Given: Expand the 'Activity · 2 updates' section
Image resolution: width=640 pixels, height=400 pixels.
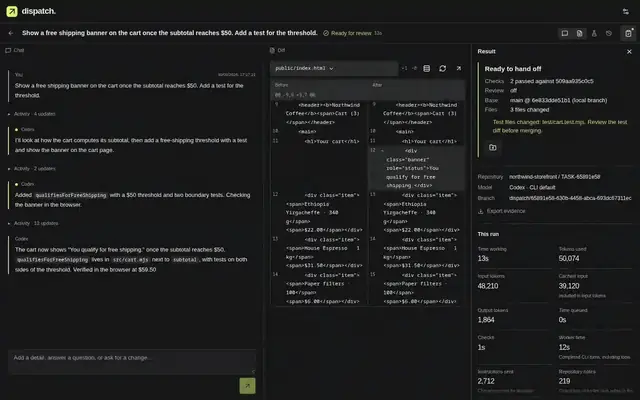Looking at the screenshot, I should coord(31,169).
